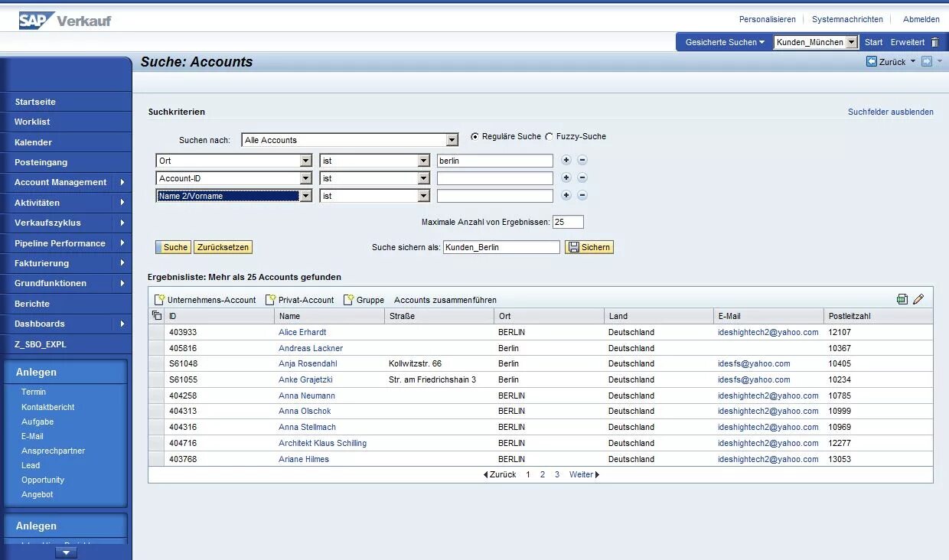
Task: Click pagination previous arrow beside Zurück
Action: coord(485,475)
